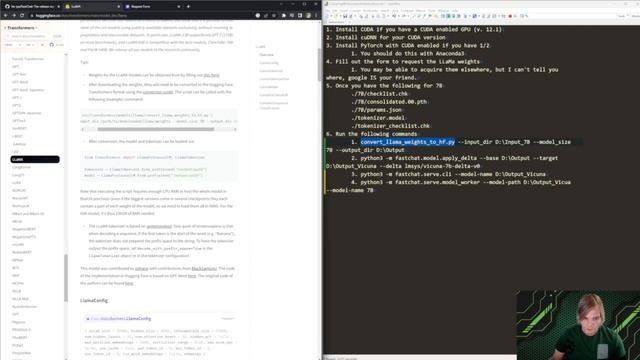Click the docs page vertical scrollbar
This screenshot has height=360, width=640.
[320, 65]
